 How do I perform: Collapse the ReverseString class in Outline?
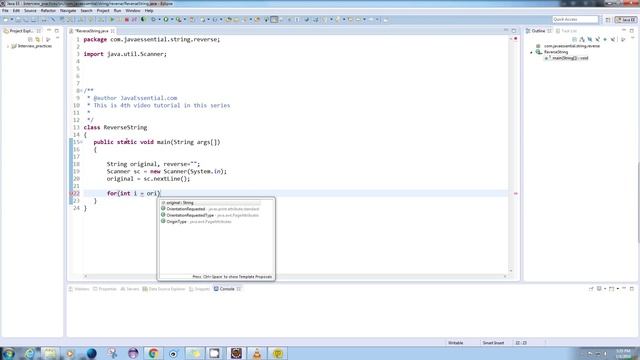tap(531, 52)
